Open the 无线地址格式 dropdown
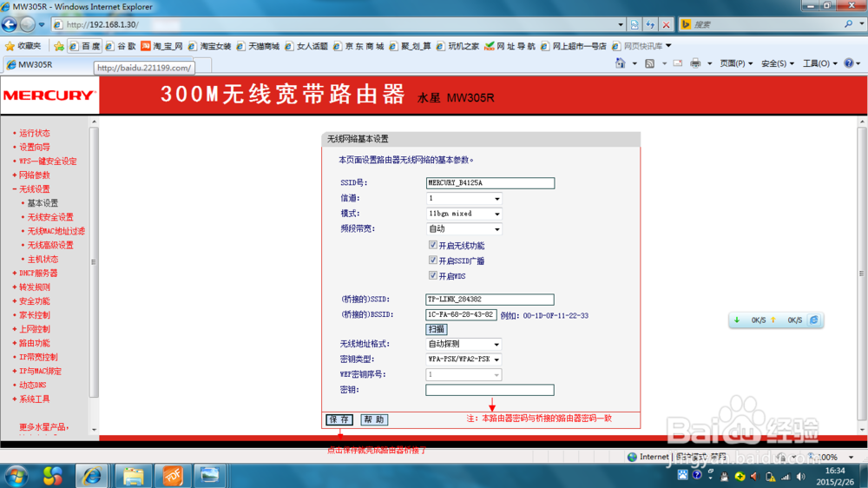The height and width of the screenshot is (488, 868). 464,344
